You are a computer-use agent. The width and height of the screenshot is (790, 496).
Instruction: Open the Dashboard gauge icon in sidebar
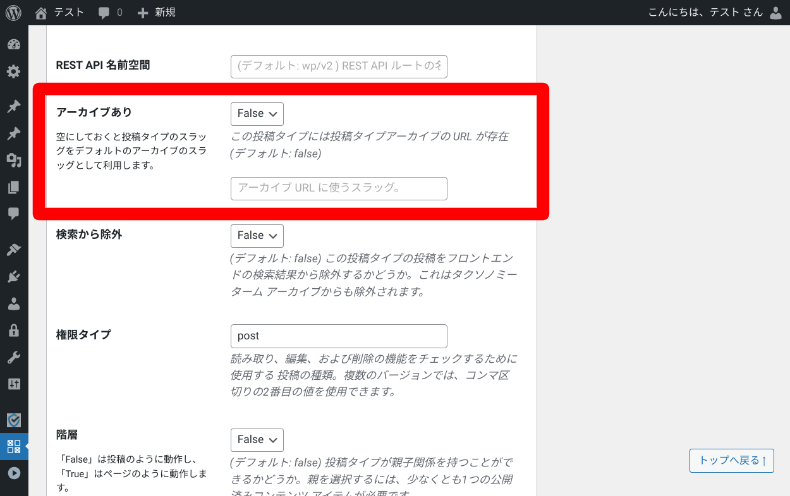pyautogui.click(x=14, y=44)
